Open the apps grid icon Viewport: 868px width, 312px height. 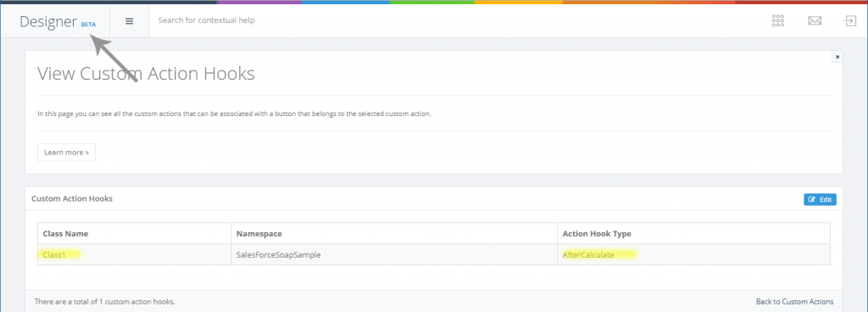[x=778, y=21]
